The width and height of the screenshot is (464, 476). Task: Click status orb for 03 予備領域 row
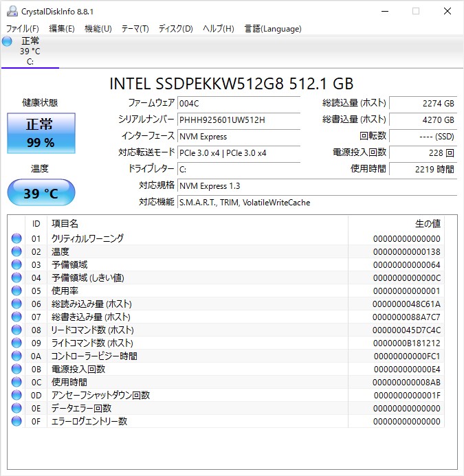[16, 264]
